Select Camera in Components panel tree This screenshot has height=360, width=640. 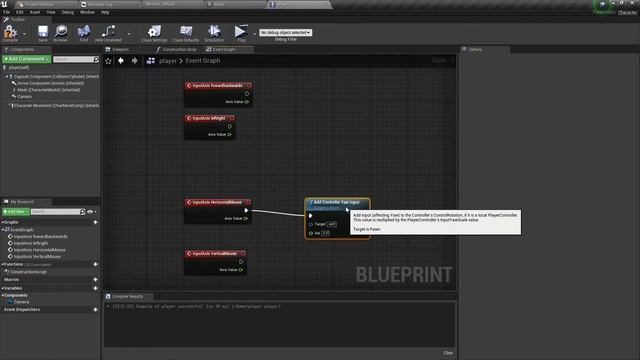click(x=24, y=97)
